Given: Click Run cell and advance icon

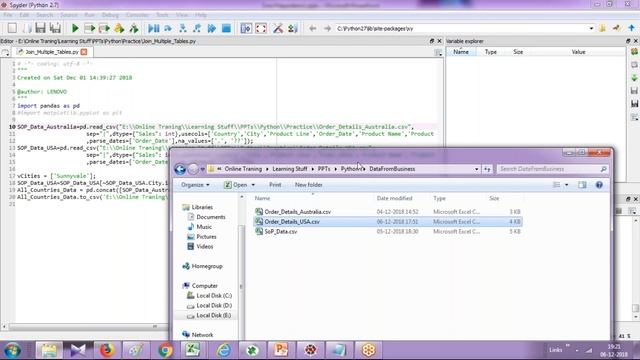Looking at the screenshot, I should click(104, 28).
